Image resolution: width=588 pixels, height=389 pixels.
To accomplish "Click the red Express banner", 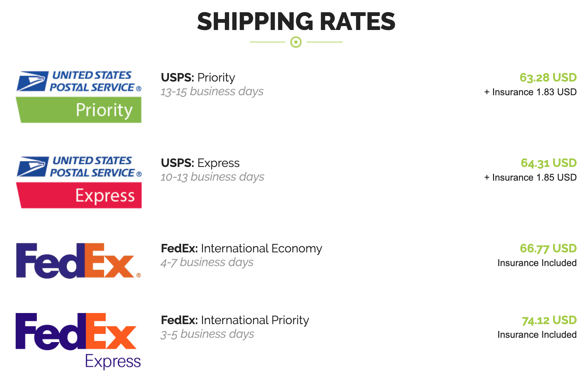I will click(79, 195).
